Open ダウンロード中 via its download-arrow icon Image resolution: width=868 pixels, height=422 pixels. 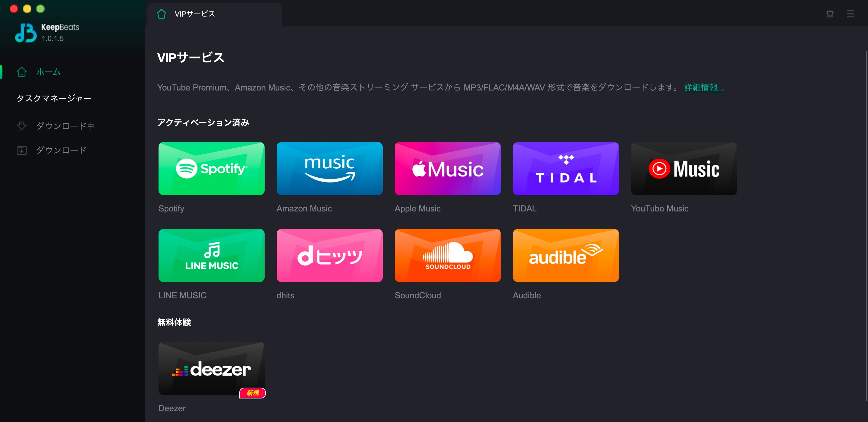(x=22, y=126)
